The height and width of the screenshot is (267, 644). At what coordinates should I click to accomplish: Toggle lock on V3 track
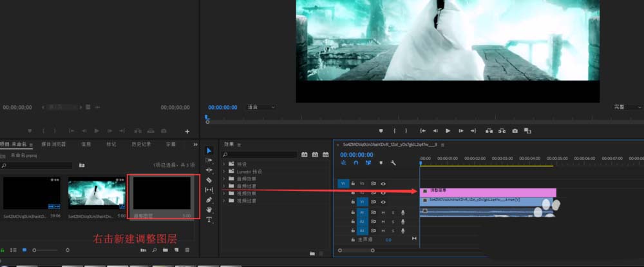[353, 184]
